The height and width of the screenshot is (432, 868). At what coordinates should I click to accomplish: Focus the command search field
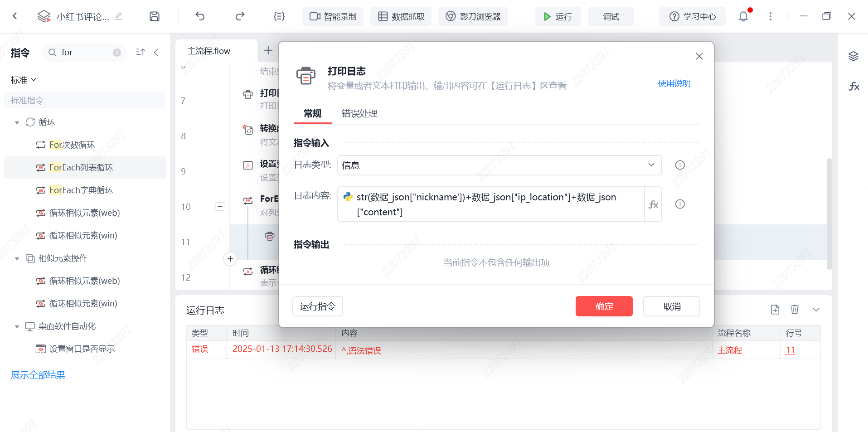pyautogui.click(x=84, y=53)
